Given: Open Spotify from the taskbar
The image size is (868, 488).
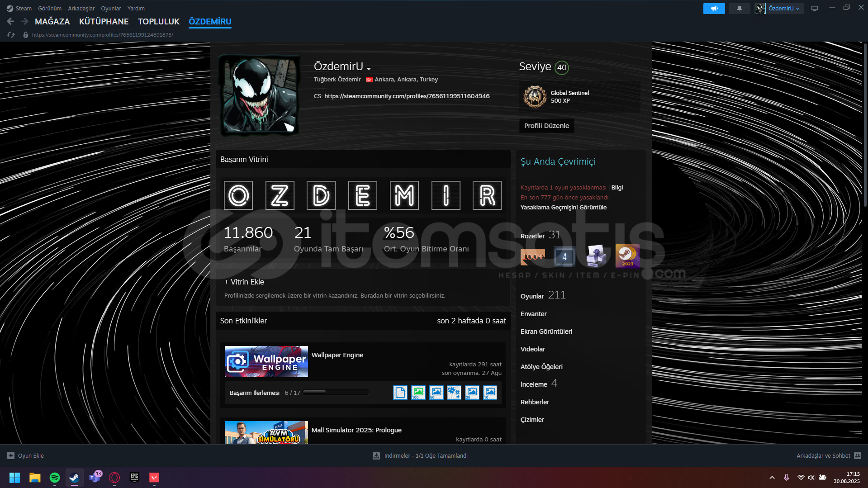Looking at the screenshot, I should (x=55, y=478).
